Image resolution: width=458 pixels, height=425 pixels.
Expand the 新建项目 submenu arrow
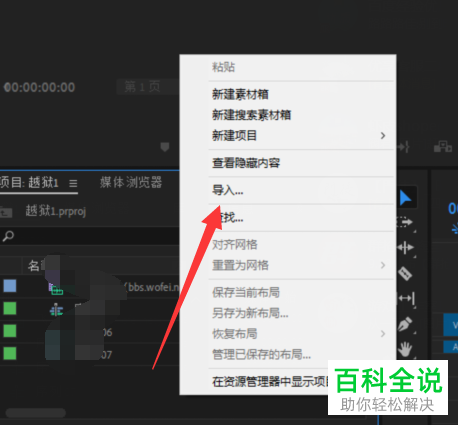tap(383, 136)
